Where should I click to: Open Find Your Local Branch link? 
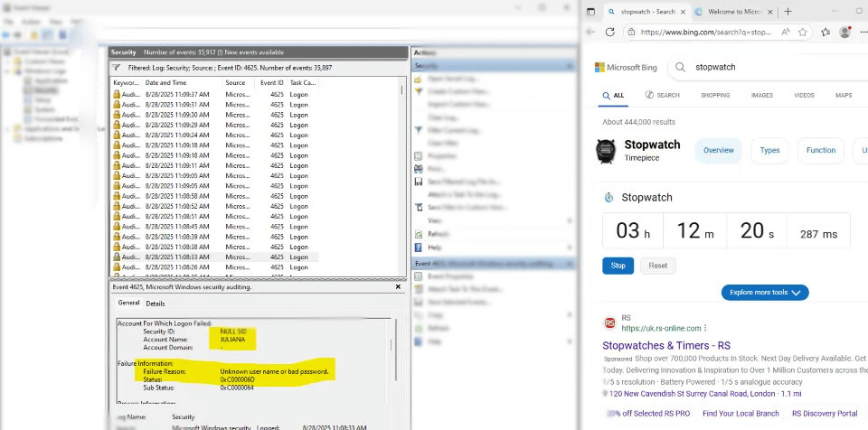(x=741, y=414)
